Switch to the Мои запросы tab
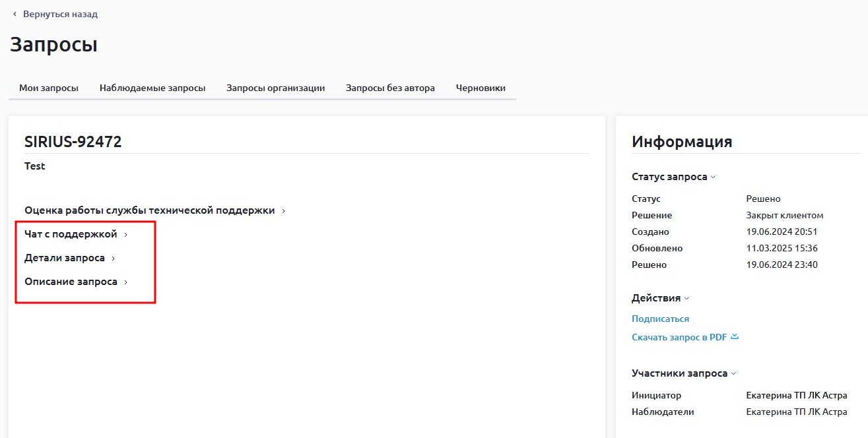This screenshot has height=438, width=868. coord(49,88)
